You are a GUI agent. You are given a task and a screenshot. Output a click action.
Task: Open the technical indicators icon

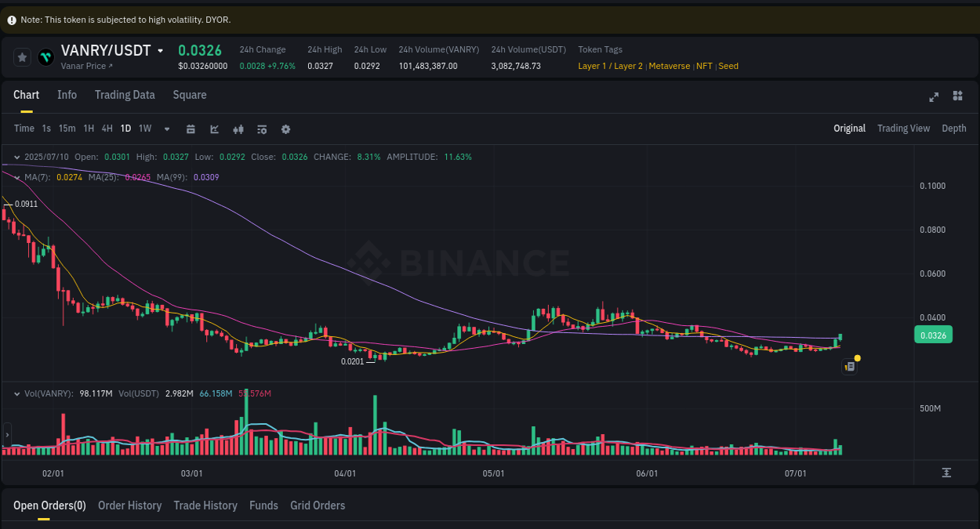pos(262,129)
